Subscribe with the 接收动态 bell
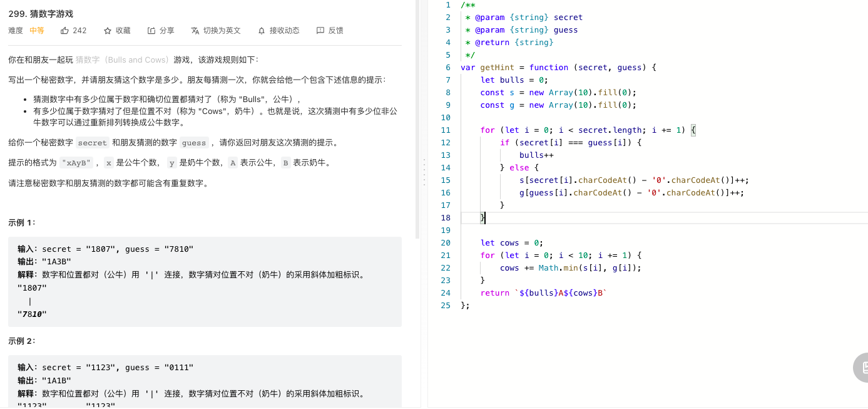Viewport: 868px width, 409px height. click(278, 31)
